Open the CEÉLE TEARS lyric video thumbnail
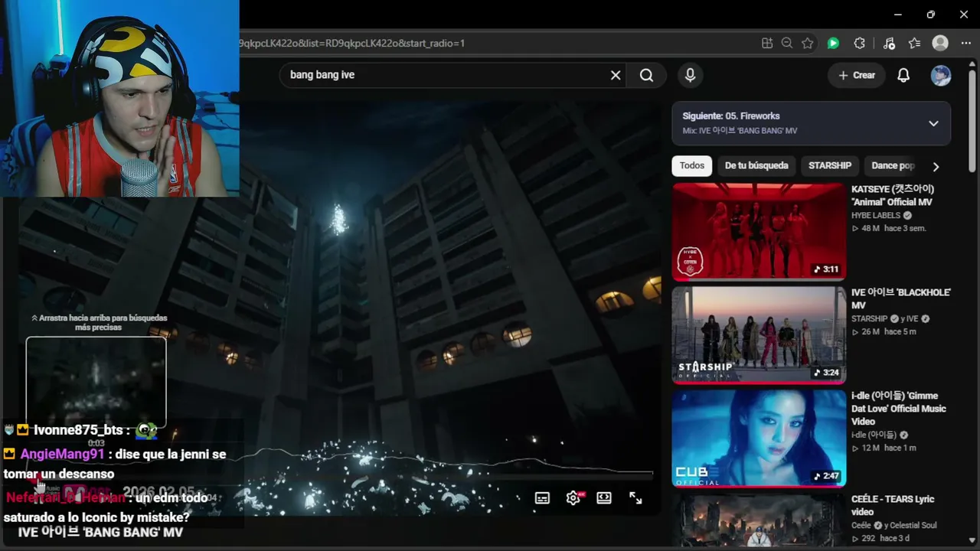This screenshot has height=551, width=980. (x=759, y=520)
